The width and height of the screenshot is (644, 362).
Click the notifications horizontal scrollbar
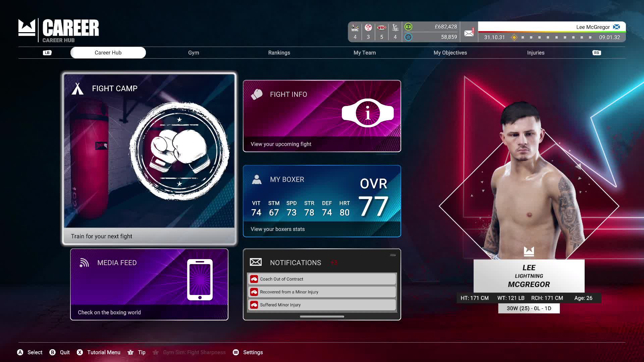click(322, 316)
